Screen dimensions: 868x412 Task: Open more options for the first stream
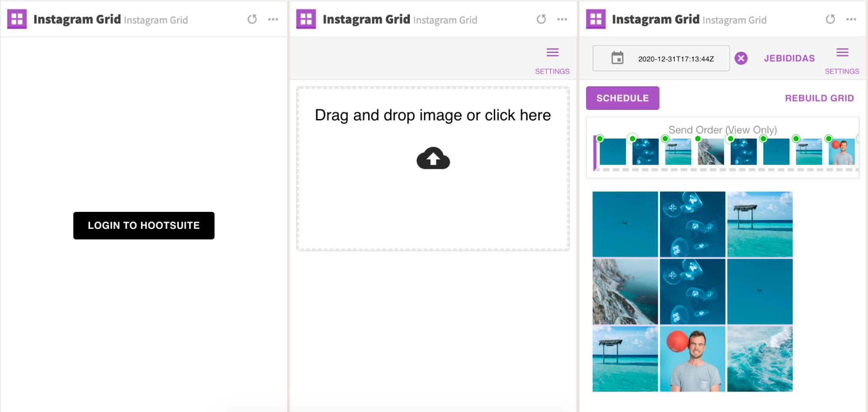click(x=273, y=19)
